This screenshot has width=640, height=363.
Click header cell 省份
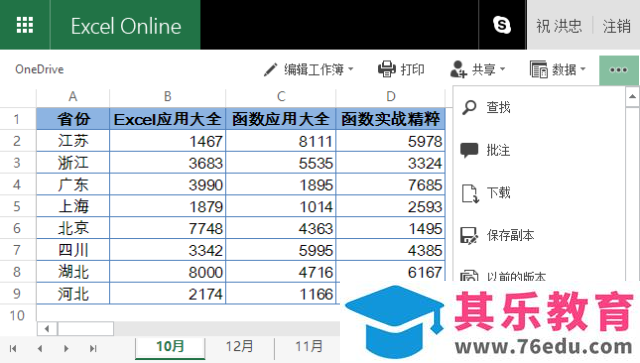[x=73, y=119]
